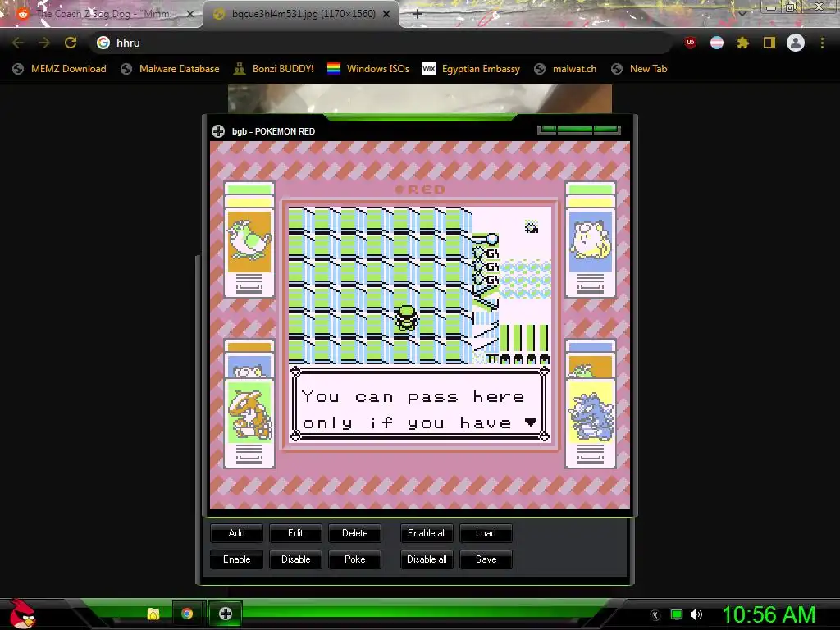
Task: Open the New Tab bookmark
Action: point(639,69)
